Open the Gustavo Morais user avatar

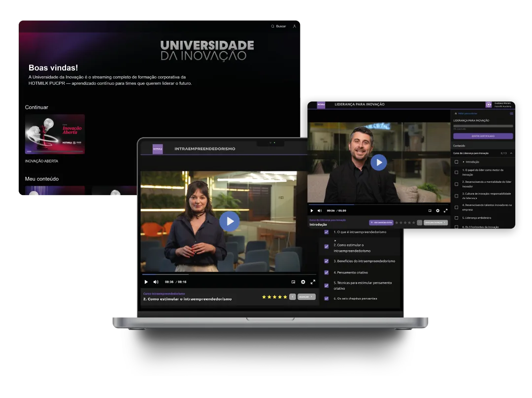pyautogui.click(x=489, y=104)
